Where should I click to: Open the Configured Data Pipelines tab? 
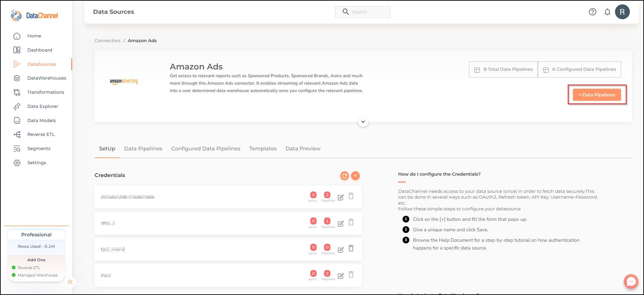pos(206,149)
